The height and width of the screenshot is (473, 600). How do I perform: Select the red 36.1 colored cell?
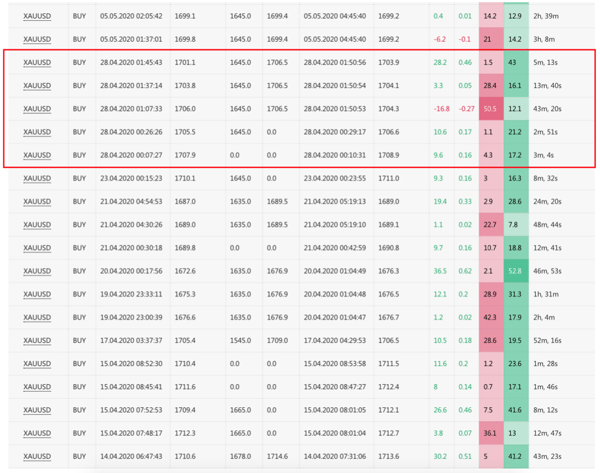(x=490, y=433)
